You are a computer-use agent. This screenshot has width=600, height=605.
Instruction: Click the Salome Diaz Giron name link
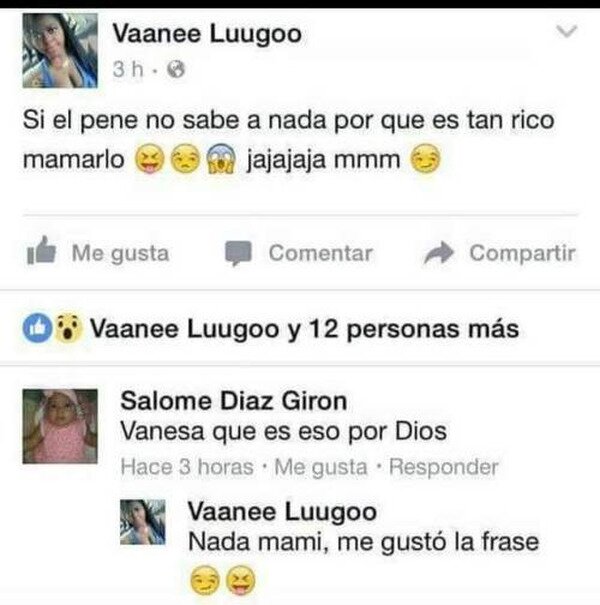point(233,401)
